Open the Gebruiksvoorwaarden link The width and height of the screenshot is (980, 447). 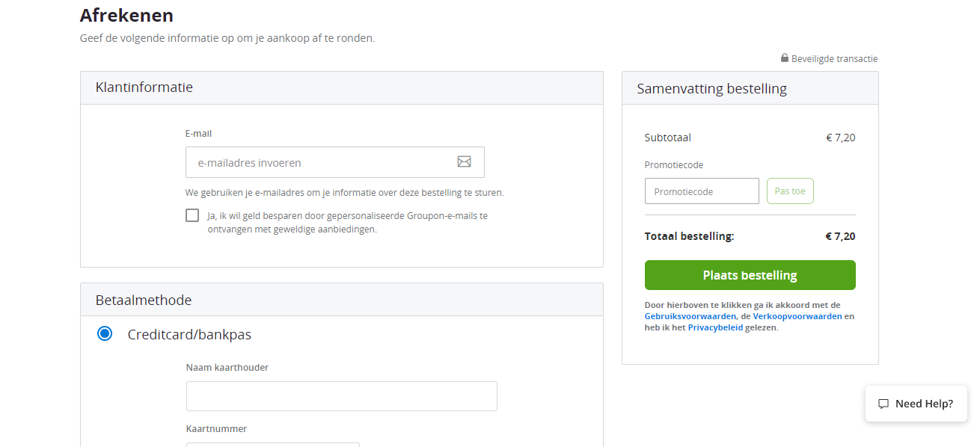(690, 316)
